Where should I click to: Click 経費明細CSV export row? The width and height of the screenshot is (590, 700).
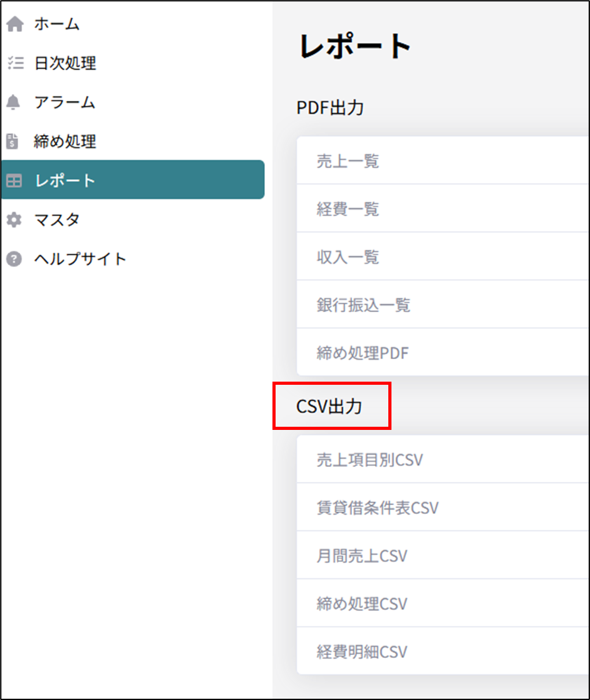point(362,652)
